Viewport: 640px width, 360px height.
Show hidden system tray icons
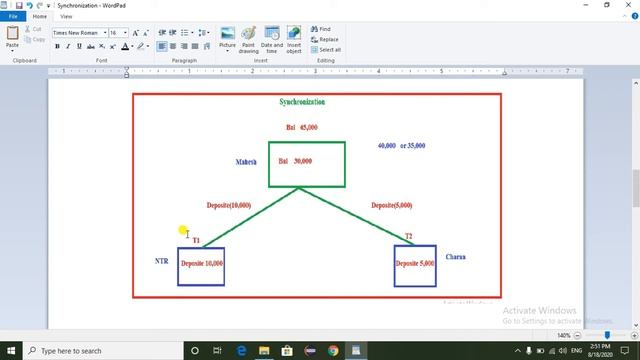pos(518,351)
